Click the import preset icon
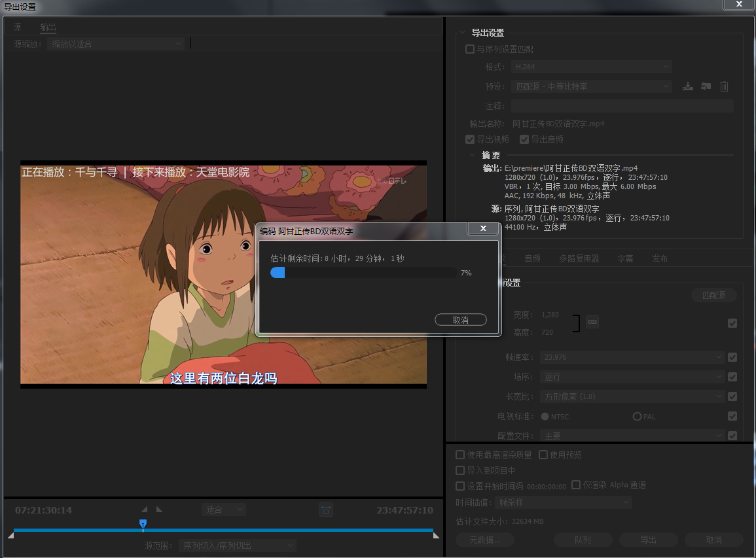This screenshot has height=558, width=756. [x=706, y=86]
